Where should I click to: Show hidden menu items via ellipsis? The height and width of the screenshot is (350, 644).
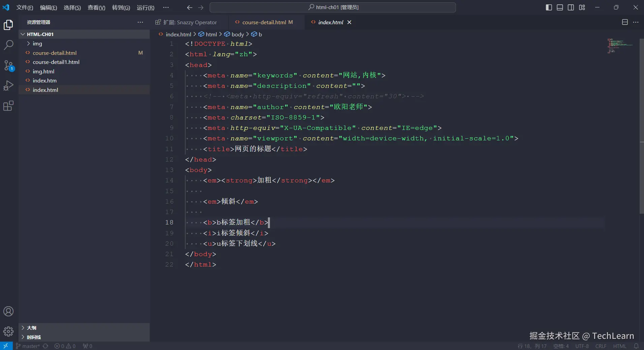click(x=166, y=7)
